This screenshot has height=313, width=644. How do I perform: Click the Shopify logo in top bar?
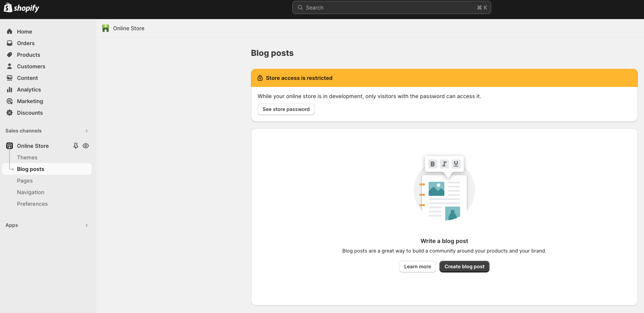pyautogui.click(x=22, y=8)
